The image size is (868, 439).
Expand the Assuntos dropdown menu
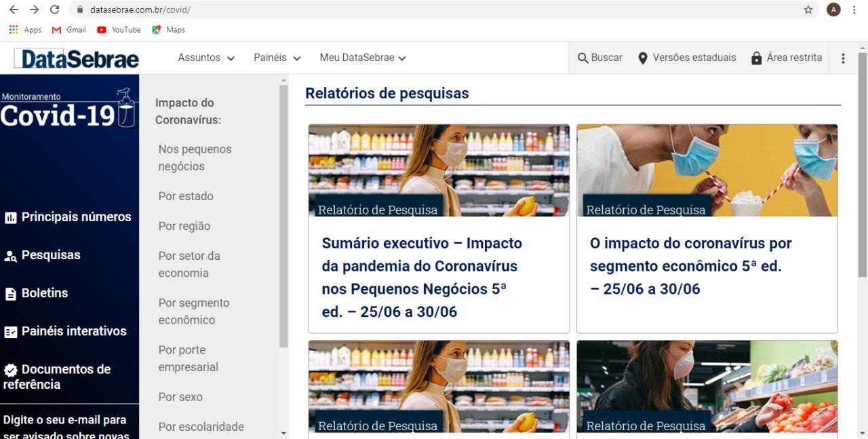tap(206, 58)
